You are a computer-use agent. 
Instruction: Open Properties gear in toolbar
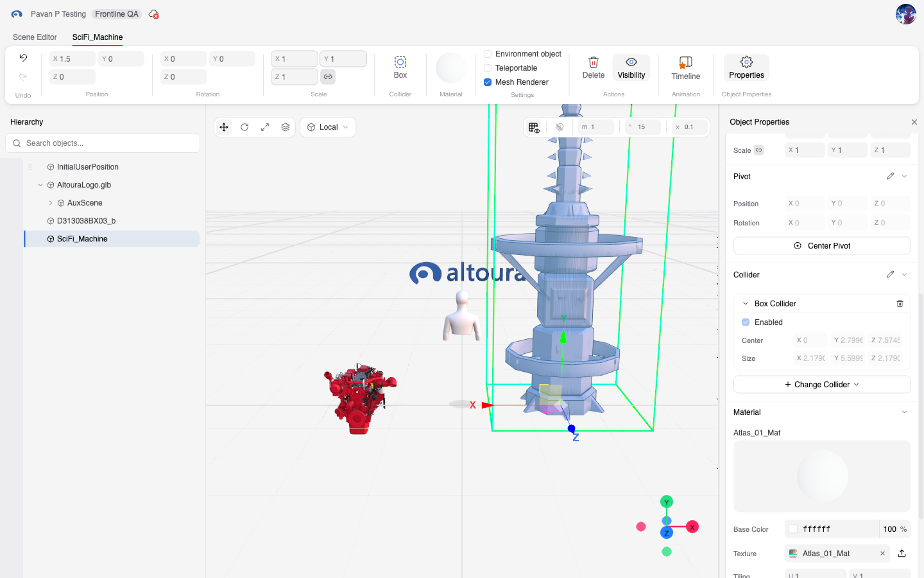[746, 67]
